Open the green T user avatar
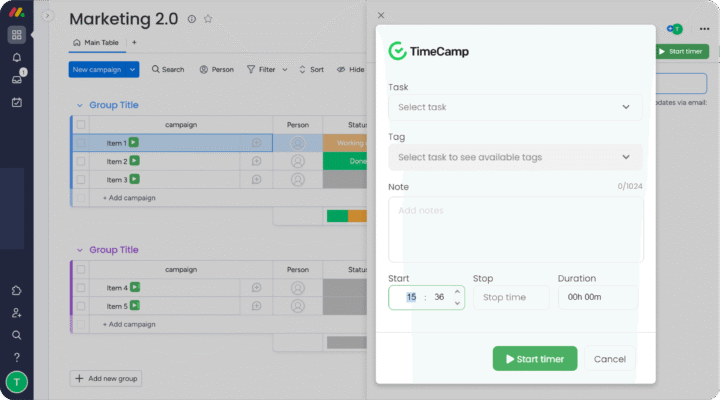Viewport: 720px width, 400px height. point(17,382)
